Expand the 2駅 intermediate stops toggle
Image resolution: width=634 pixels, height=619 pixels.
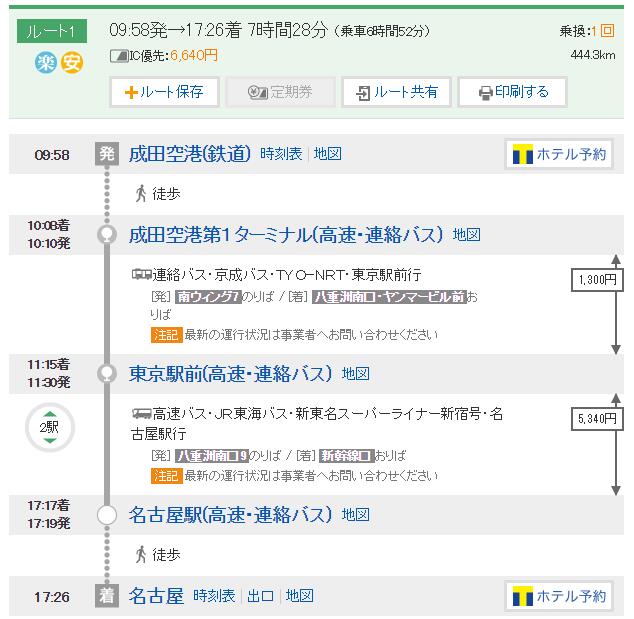pos(50,427)
